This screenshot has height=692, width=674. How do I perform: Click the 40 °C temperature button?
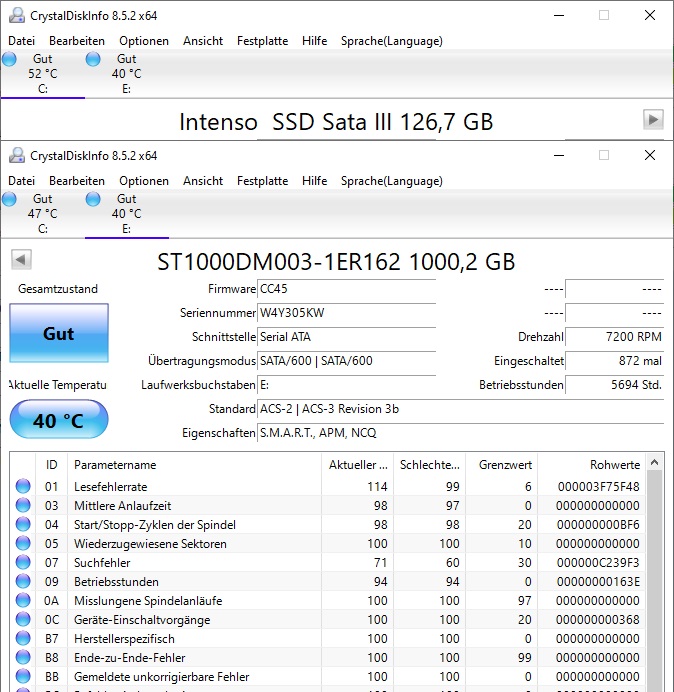click(59, 419)
